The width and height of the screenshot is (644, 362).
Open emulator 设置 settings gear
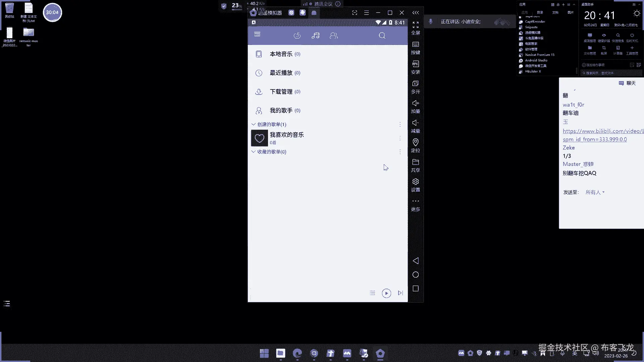click(416, 184)
